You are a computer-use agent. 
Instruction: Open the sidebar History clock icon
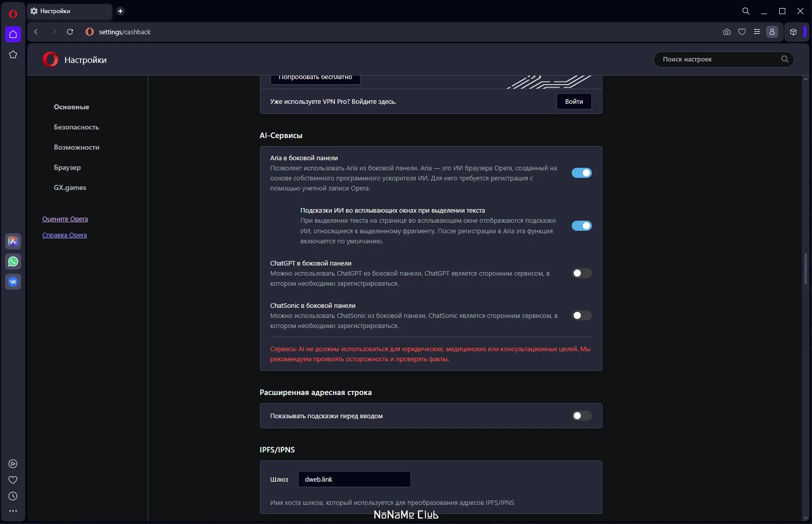point(13,496)
